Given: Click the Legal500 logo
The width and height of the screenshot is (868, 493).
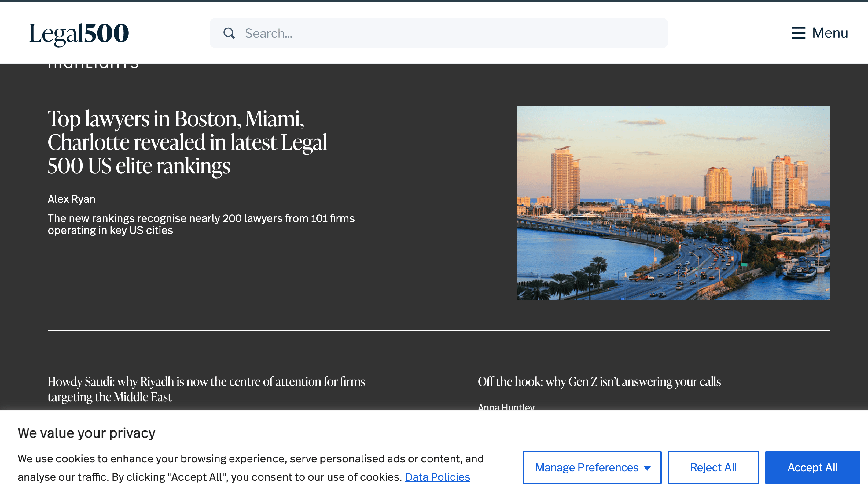Looking at the screenshot, I should (79, 34).
